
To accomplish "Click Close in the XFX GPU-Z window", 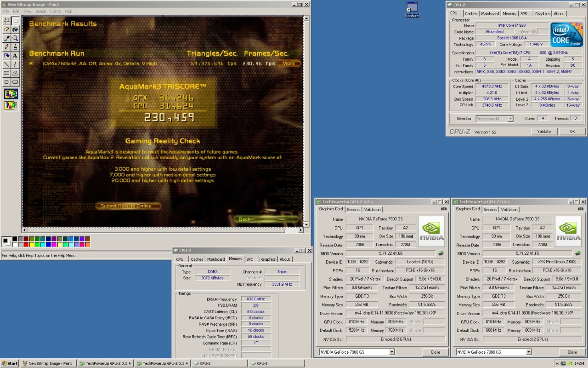I will pyautogui.click(x=572, y=352).
